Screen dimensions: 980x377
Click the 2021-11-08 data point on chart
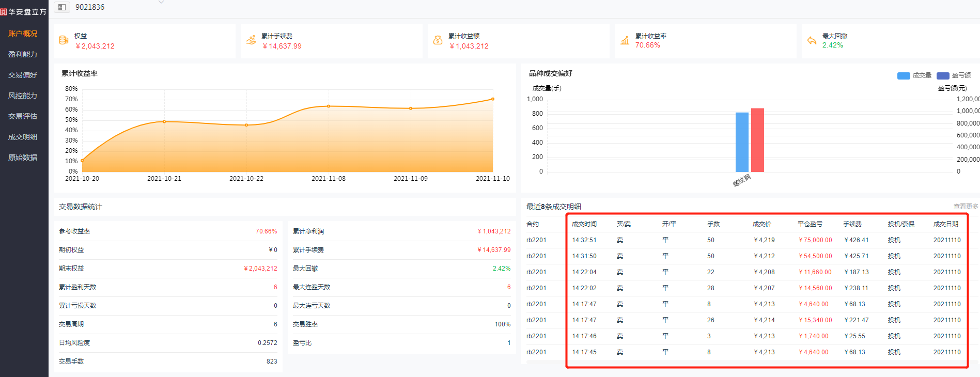coord(329,106)
